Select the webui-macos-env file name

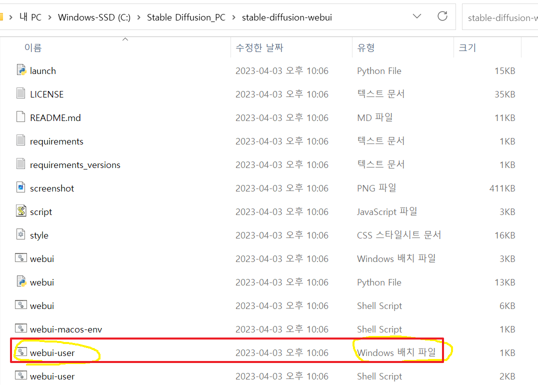(x=66, y=329)
